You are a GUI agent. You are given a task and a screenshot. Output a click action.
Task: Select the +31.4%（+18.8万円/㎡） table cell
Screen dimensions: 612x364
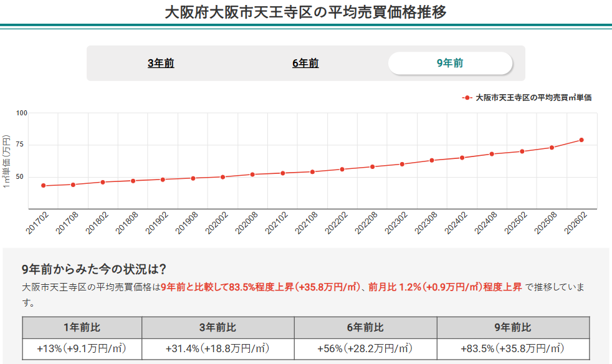tap(218, 347)
